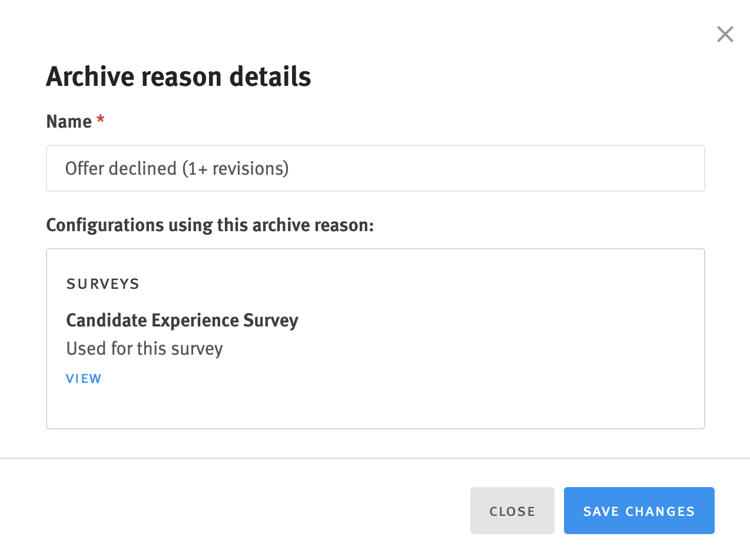Choose CLOSE to exit without saving

tap(512, 511)
